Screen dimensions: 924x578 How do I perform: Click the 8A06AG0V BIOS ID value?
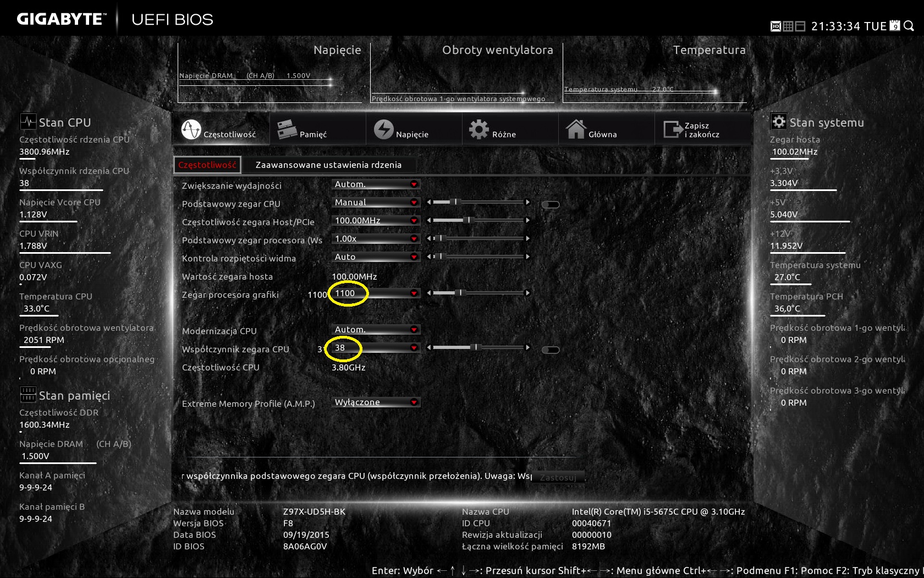305,547
